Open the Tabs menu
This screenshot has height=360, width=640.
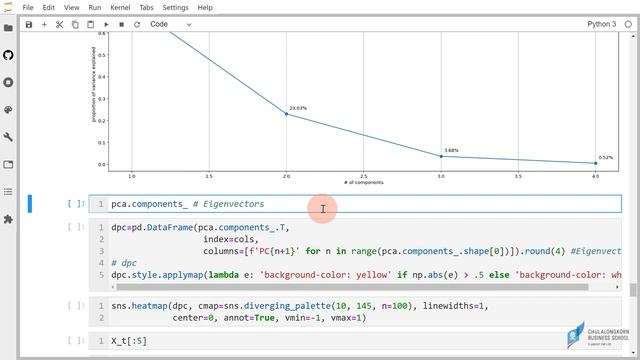click(x=146, y=7)
